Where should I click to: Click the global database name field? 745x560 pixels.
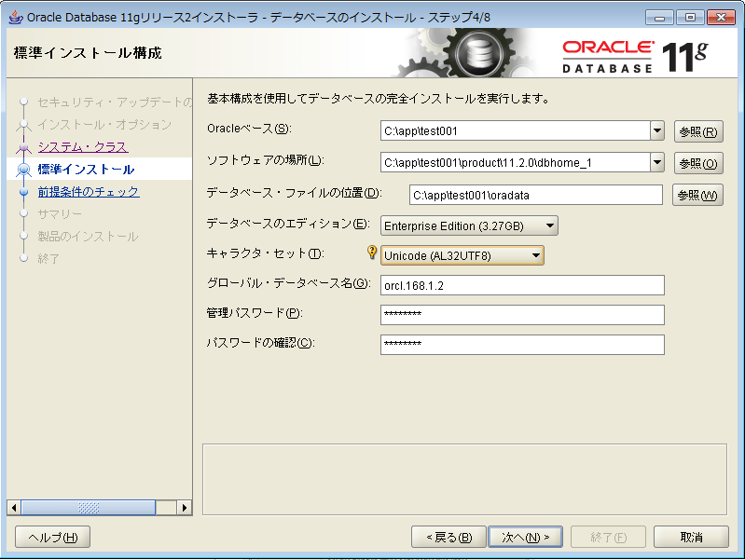tap(522, 285)
